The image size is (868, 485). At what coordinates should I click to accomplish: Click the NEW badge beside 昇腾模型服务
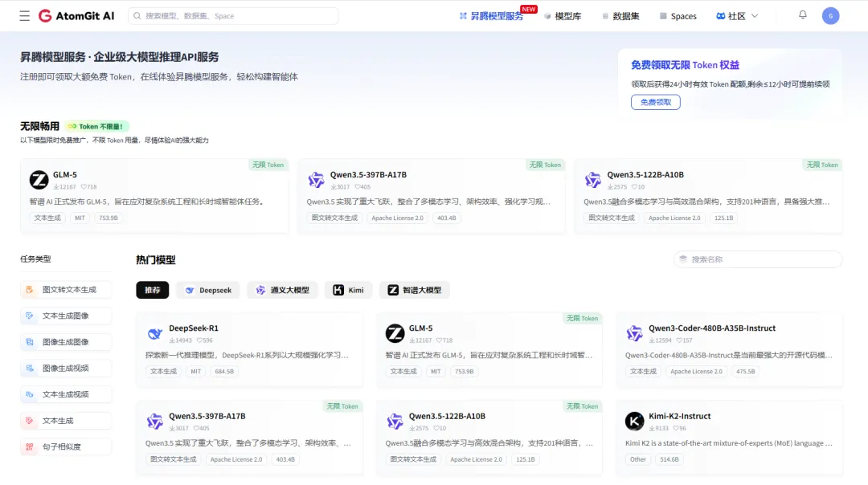529,10
